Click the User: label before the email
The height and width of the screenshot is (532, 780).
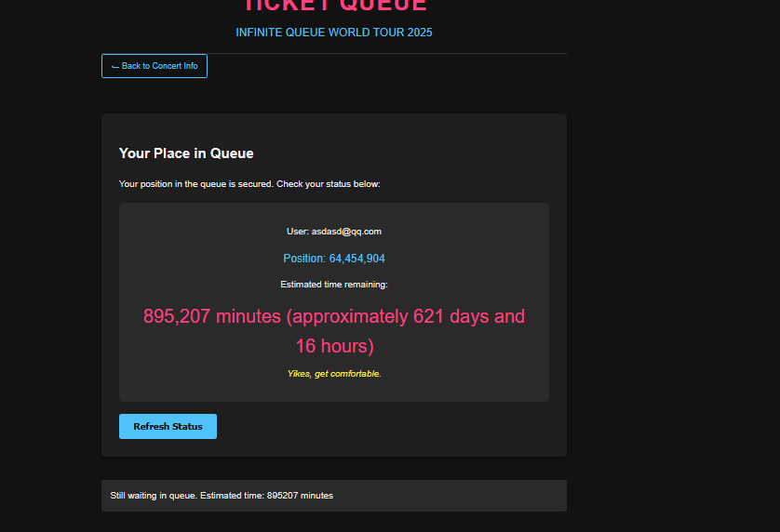(x=298, y=232)
